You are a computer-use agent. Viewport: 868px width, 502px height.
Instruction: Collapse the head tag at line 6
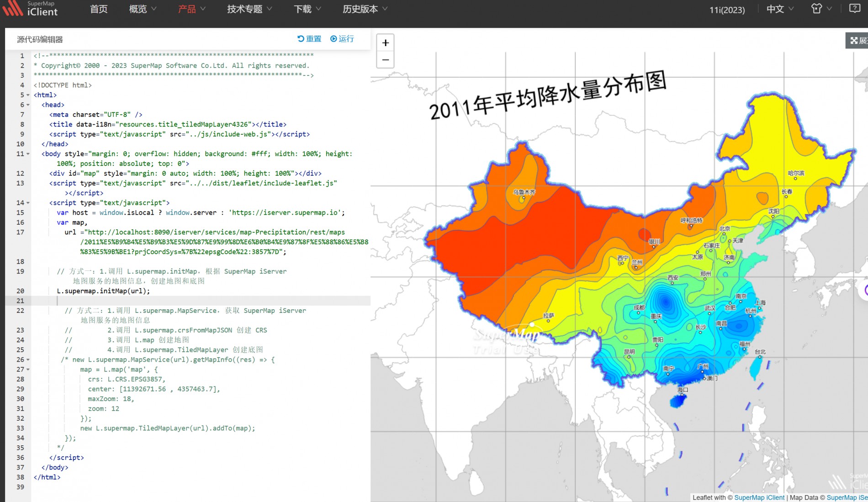pyautogui.click(x=28, y=105)
